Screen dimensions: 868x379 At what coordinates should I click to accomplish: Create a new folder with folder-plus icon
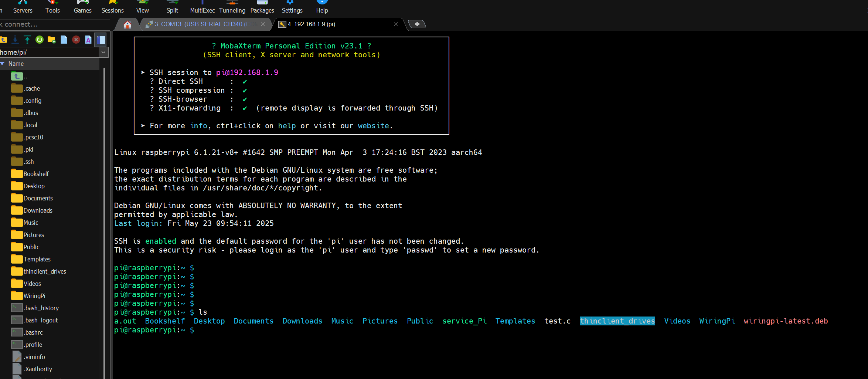52,40
